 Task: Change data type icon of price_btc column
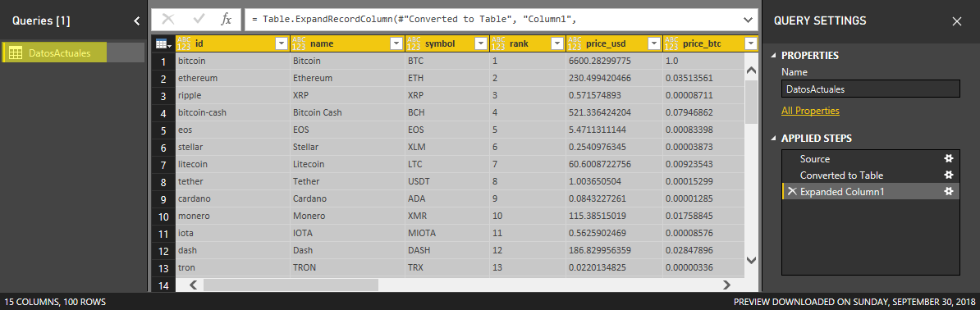672,43
